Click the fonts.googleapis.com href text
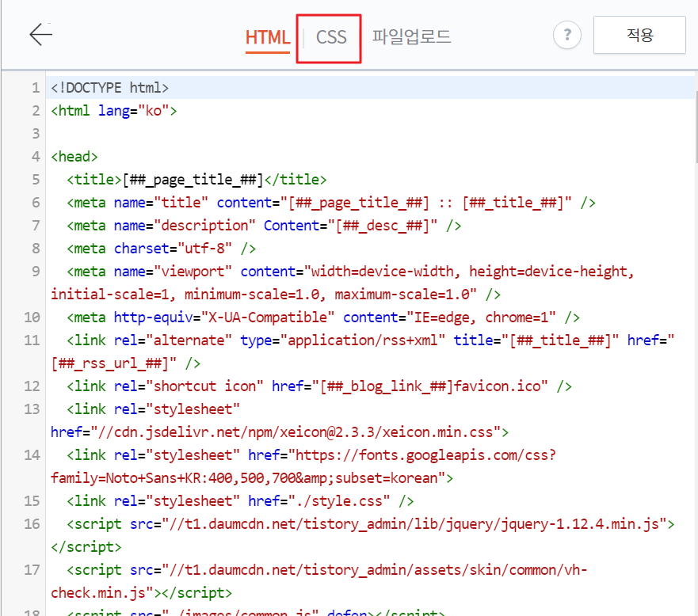Image resolution: width=698 pixels, height=616 pixels. point(402,455)
